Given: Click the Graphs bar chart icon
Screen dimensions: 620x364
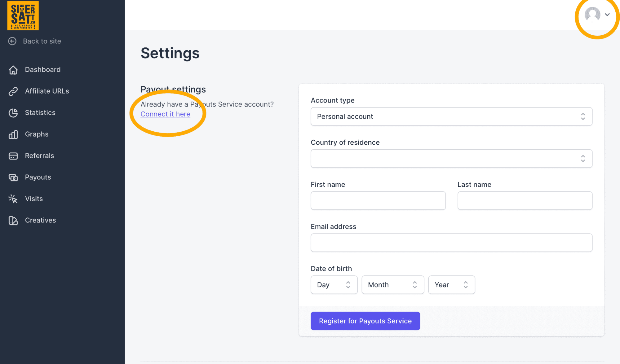Looking at the screenshot, I should pyautogui.click(x=13, y=134).
